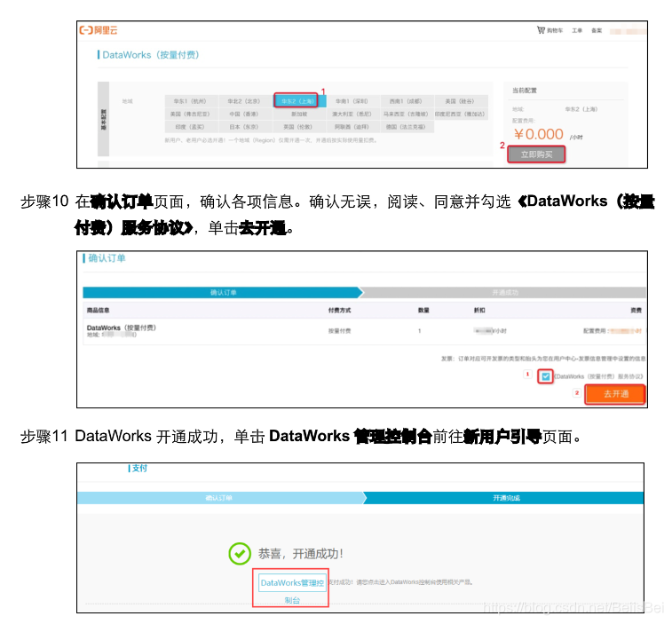Choose region 印度（孟买）
This screenshot has width=672, height=624.
point(191,127)
